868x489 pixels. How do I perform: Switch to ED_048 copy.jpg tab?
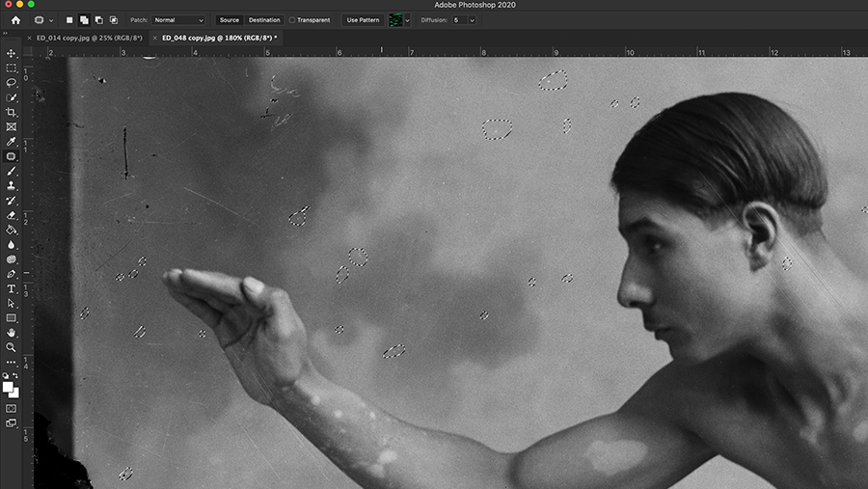[219, 38]
